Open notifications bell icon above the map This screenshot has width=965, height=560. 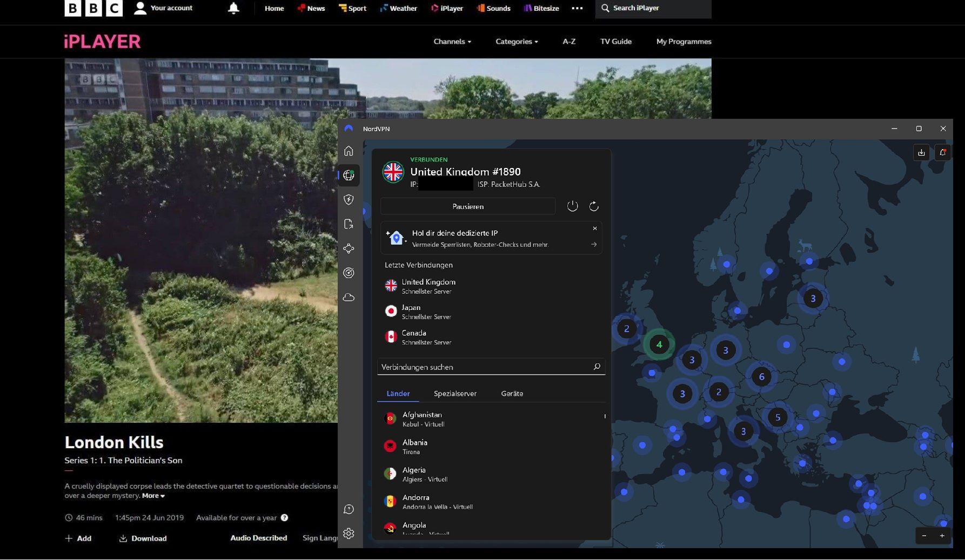[943, 153]
